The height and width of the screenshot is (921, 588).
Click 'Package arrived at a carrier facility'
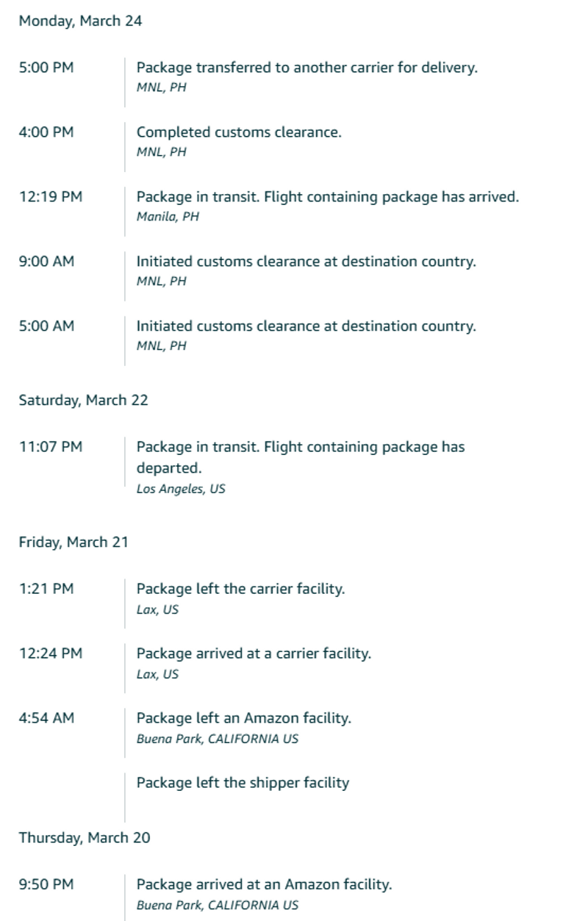click(x=254, y=653)
